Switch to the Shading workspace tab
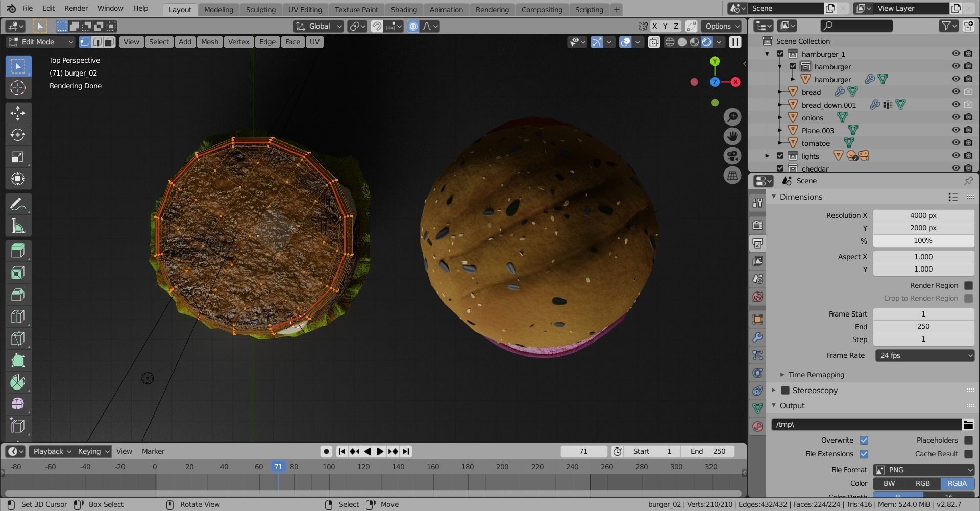 pyautogui.click(x=404, y=9)
